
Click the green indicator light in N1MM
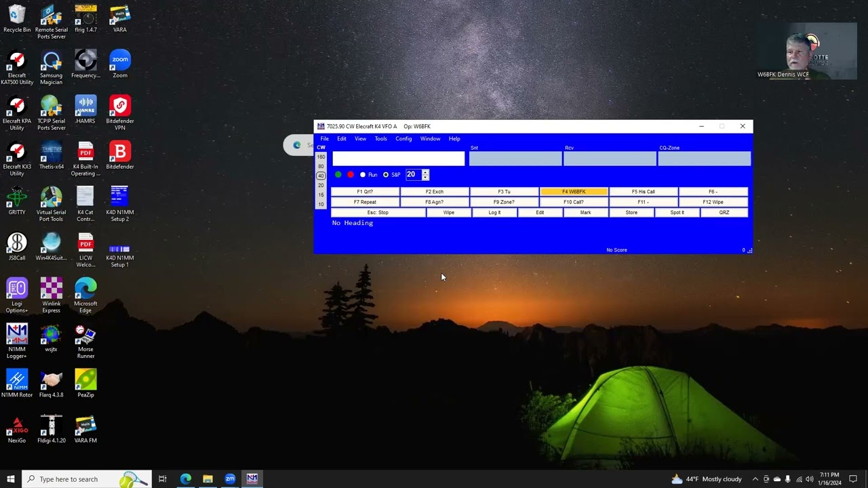pyautogui.click(x=338, y=175)
